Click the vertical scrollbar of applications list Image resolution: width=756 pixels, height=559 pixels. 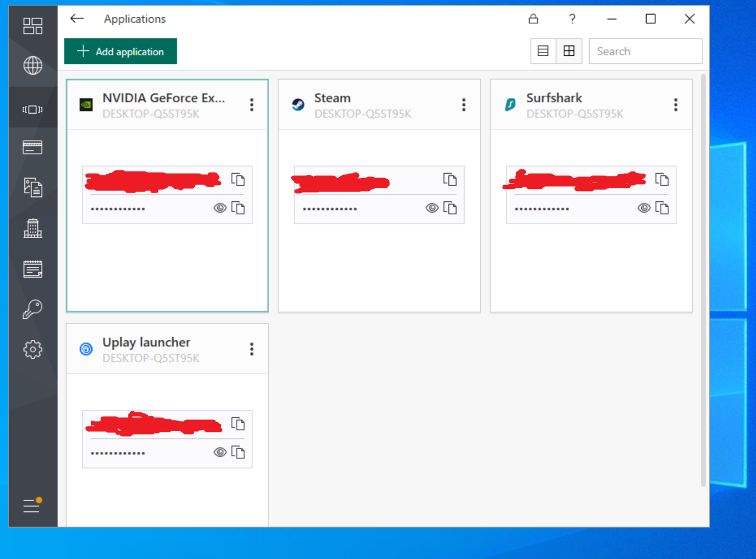pos(703,280)
